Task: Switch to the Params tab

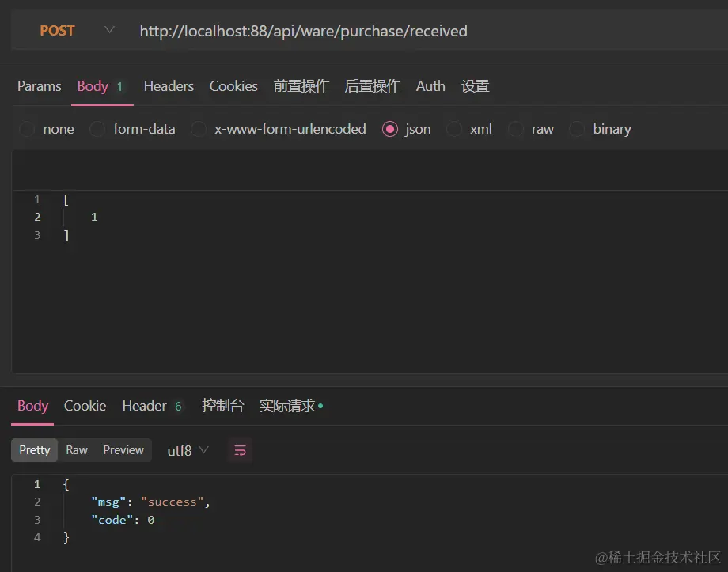Action: click(x=40, y=86)
